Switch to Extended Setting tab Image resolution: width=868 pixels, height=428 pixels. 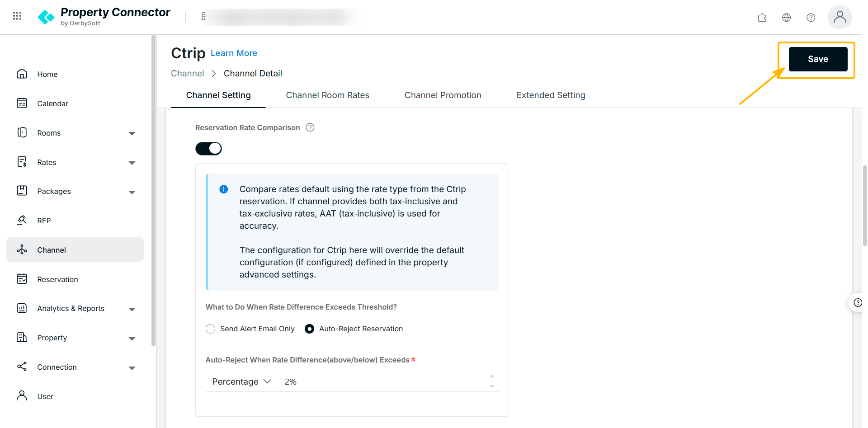click(x=551, y=95)
